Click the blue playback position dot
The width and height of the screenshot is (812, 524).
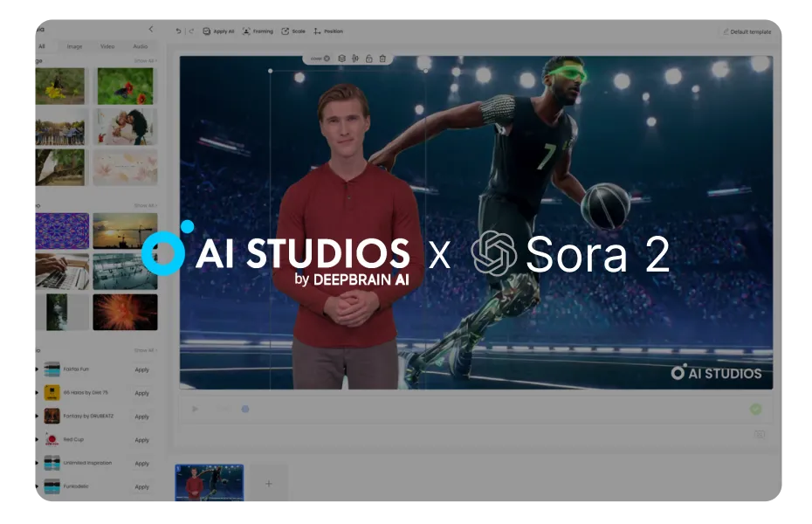click(245, 409)
